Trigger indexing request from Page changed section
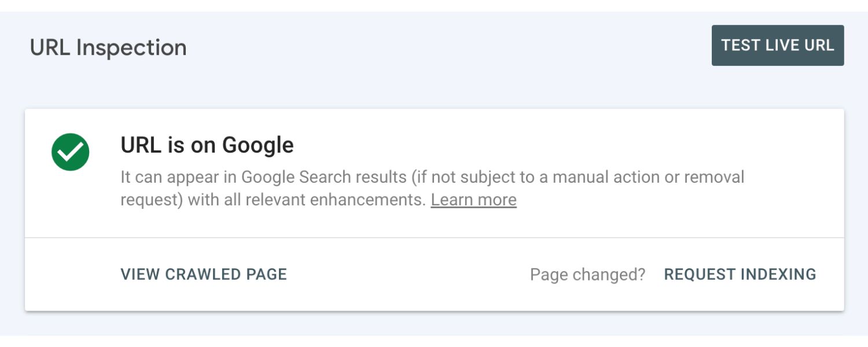 (x=741, y=274)
